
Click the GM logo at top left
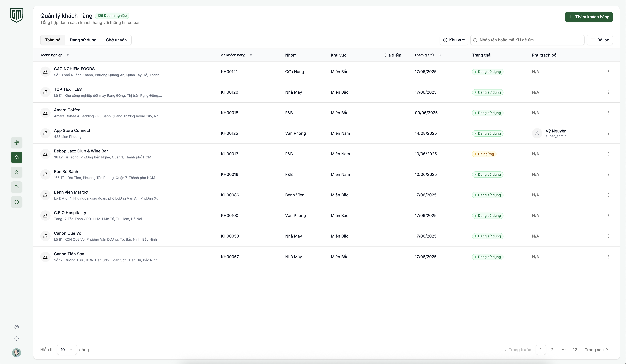tap(16, 15)
